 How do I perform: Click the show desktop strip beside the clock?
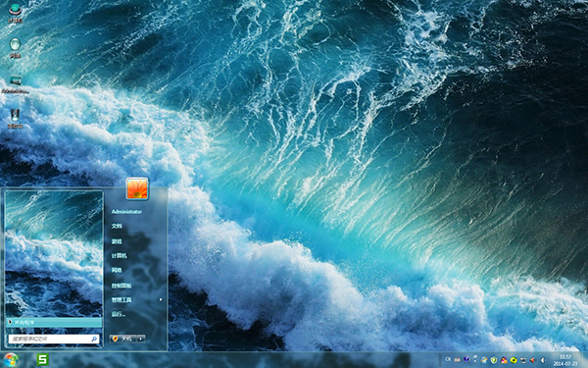pyautogui.click(x=584, y=360)
